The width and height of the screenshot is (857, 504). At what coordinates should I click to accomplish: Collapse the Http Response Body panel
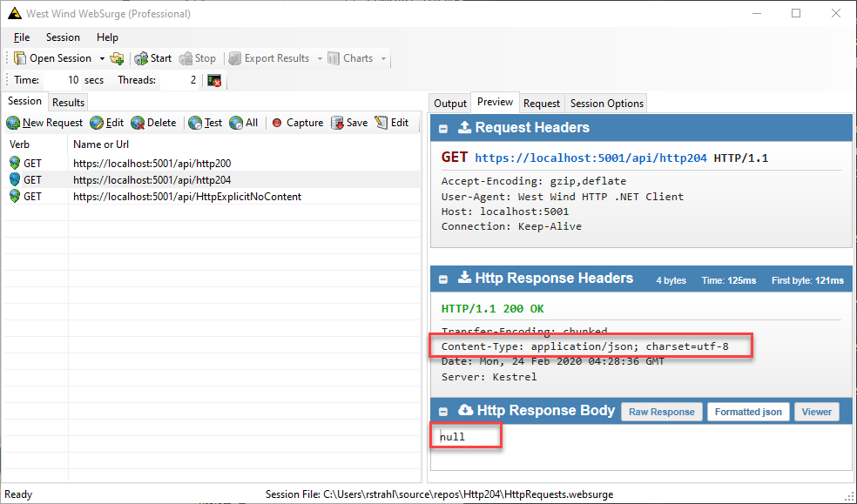443,410
